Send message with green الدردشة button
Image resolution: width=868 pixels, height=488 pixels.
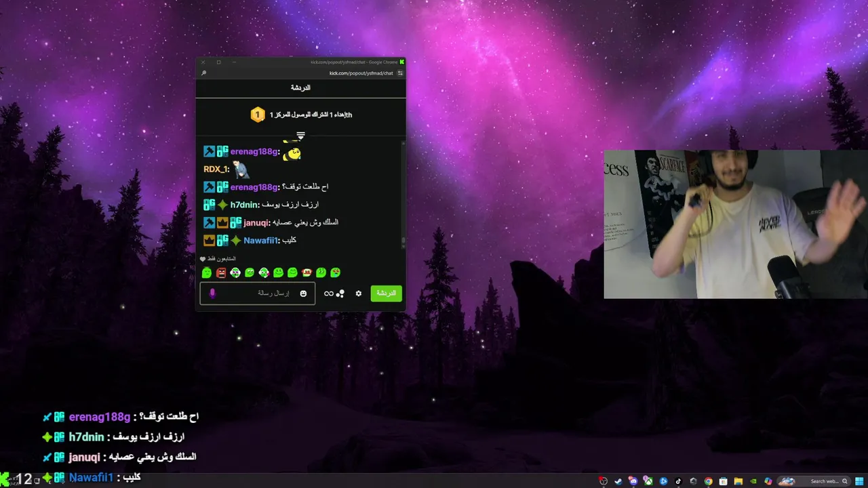[386, 293]
